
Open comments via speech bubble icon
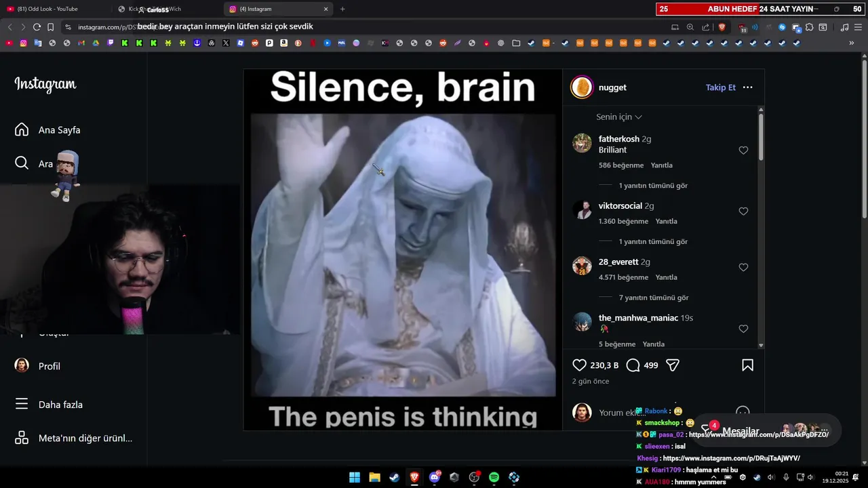click(633, 365)
